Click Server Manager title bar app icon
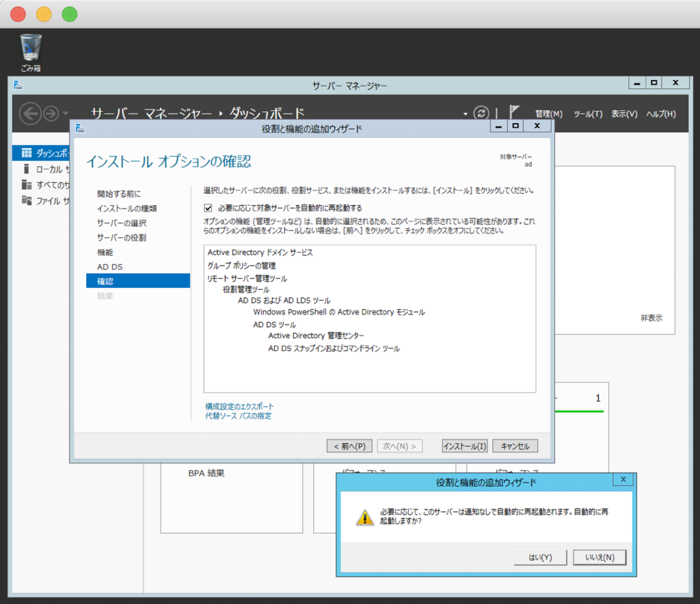Image resolution: width=700 pixels, height=604 pixels. (18, 84)
